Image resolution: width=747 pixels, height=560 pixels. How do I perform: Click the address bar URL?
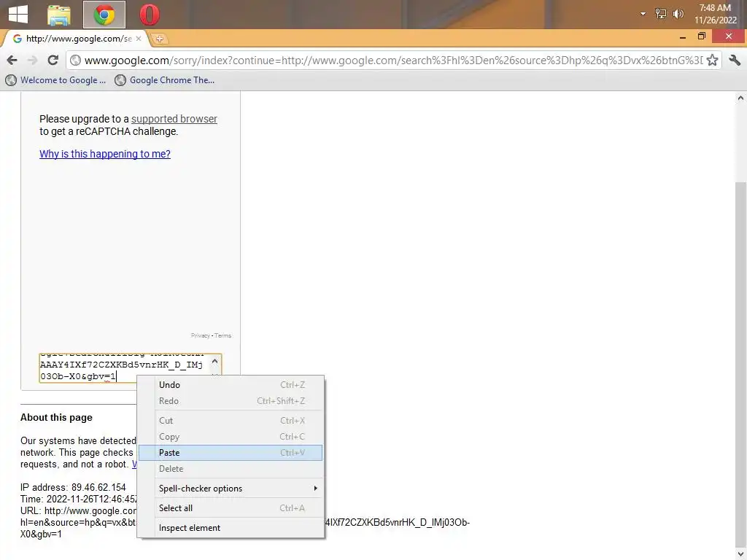[x=393, y=61]
